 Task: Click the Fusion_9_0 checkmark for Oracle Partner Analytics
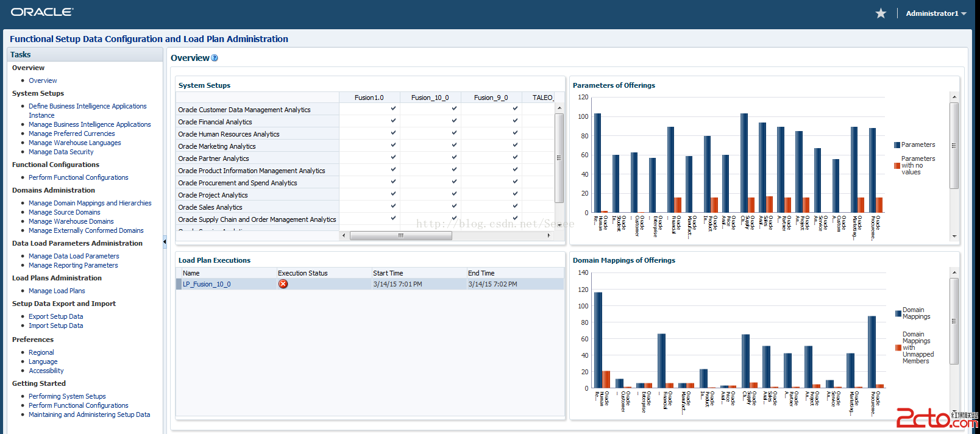click(515, 157)
